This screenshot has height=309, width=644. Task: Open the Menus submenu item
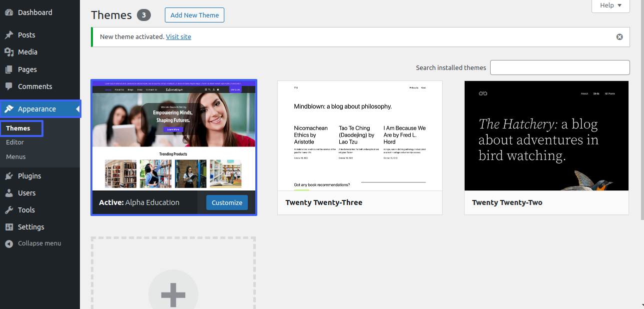point(16,157)
